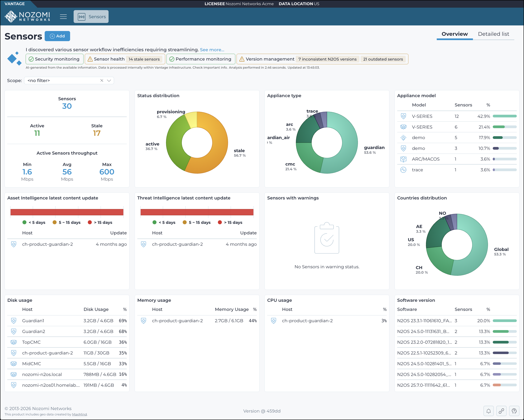Open the Sensors header navigation button
This screenshot has height=420, width=524.
91,17
